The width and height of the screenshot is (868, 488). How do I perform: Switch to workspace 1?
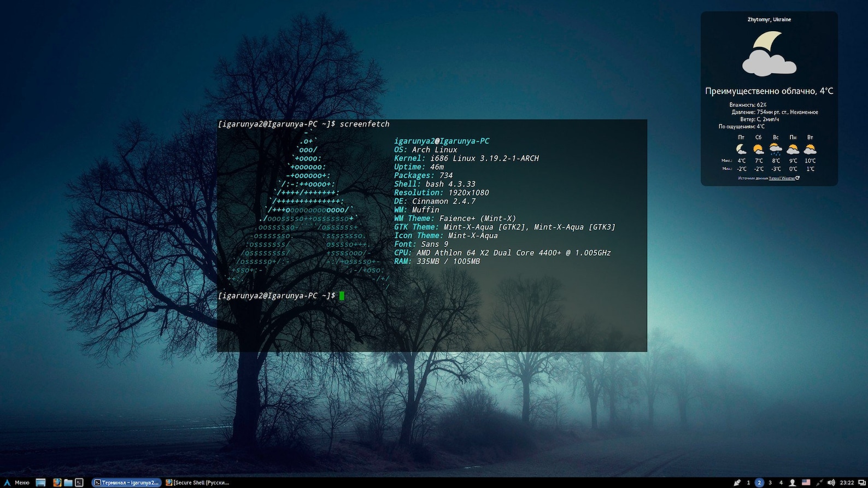[x=748, y=483]
